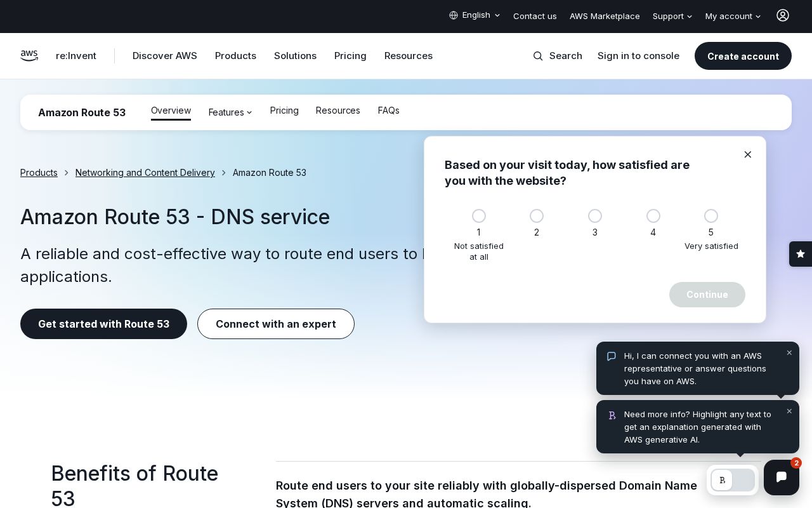Click the Contact us link
The height and width of the screenshot is (508, 812).
535,16
